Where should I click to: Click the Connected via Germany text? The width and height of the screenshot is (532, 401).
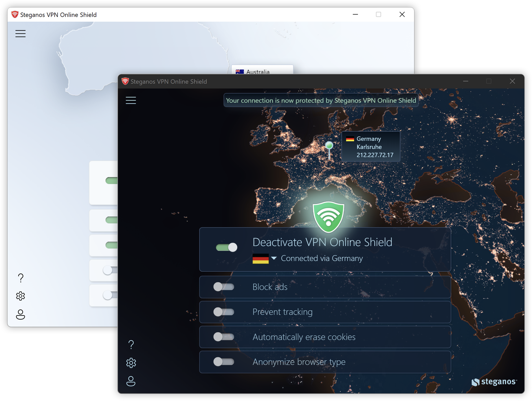322,258
